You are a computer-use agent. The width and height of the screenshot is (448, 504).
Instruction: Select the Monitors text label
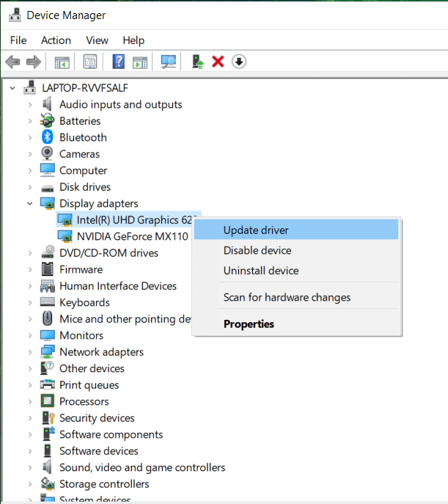pos(81,335)
